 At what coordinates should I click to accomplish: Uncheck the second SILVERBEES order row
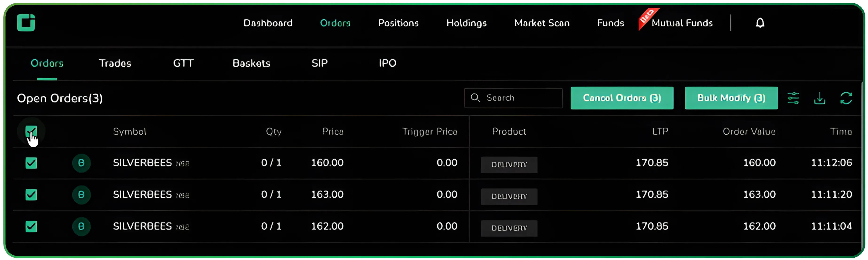(x=31, y=195)
